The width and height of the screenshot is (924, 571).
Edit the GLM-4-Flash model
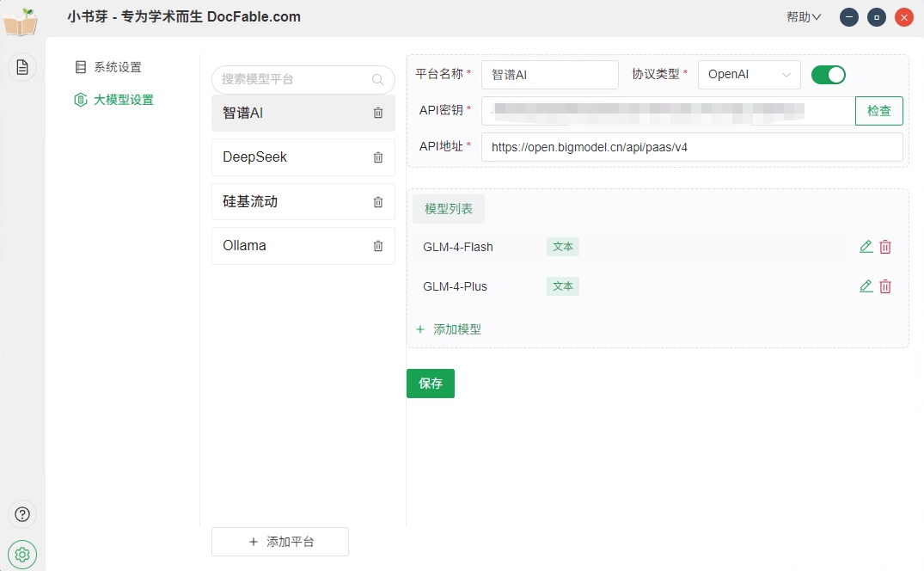(x=866, y=247)
